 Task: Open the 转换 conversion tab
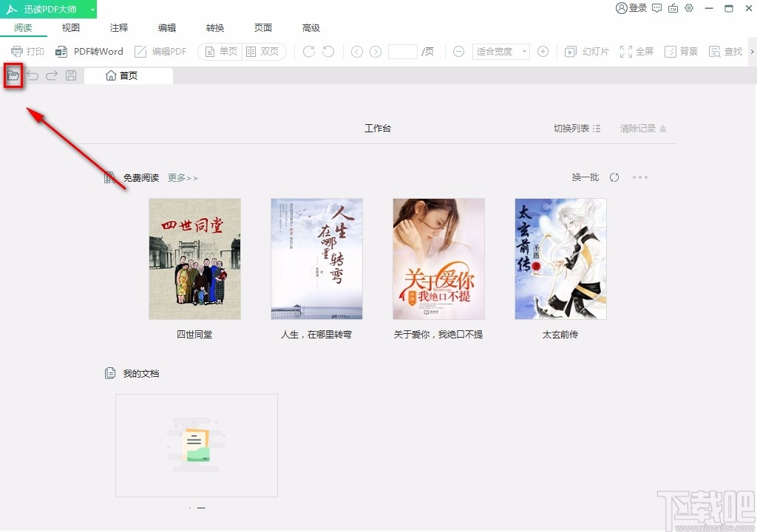click(x=214, y=27)
